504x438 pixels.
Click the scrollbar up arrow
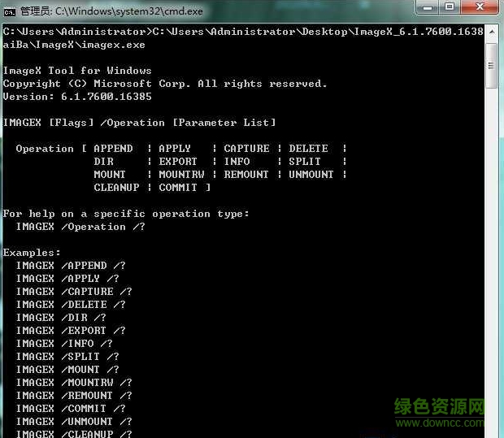click(x=492, y=32)
